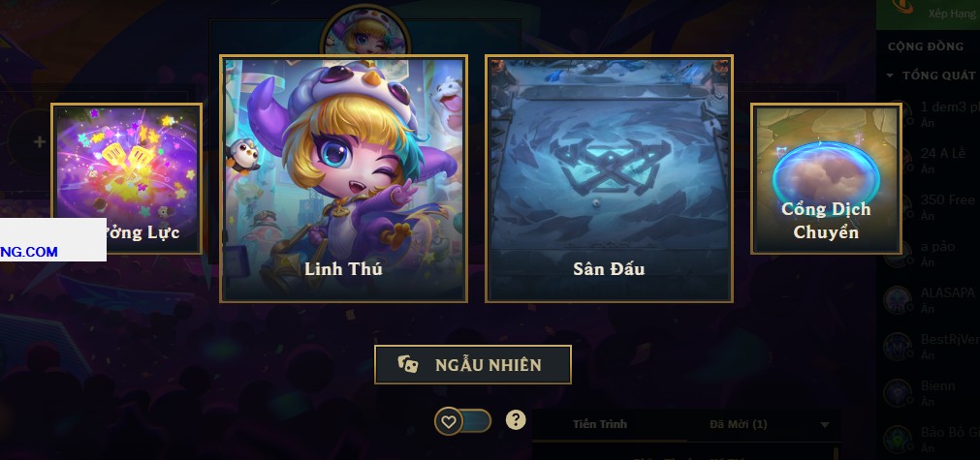Click the dice icon on Ngẫu Nhiên button
This screenshot has width=980, height=460.
tap(408, 364)
